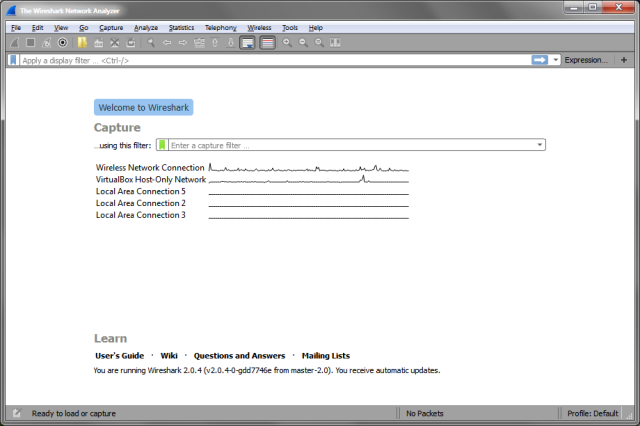Open the Capture menu
Screen dimensions: 640x426
point(111,28)
